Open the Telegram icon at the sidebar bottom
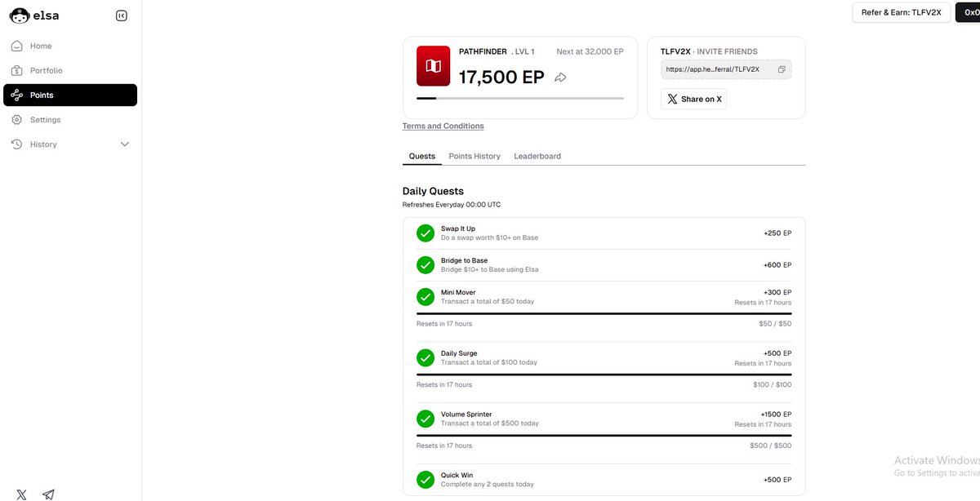The height and width of the screenshot is (501, 980). (49, 494)
